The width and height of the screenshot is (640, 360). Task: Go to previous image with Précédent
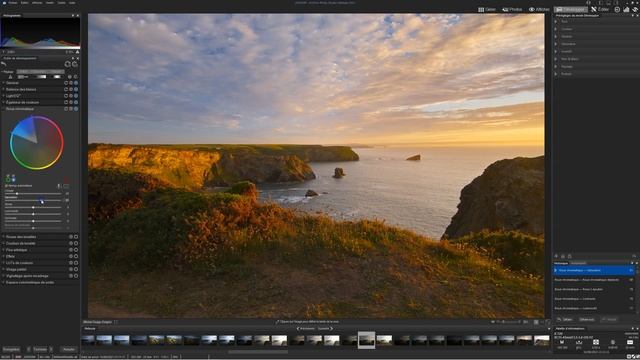click(306, 329)
